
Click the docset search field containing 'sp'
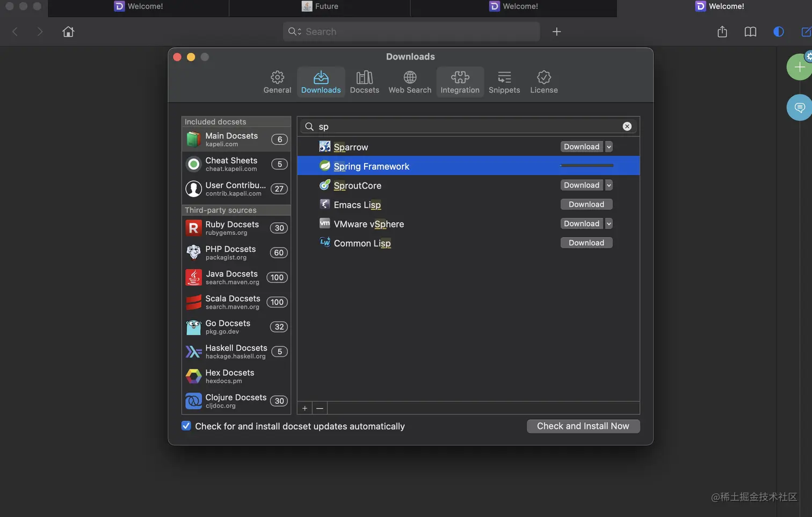point(468,126)
